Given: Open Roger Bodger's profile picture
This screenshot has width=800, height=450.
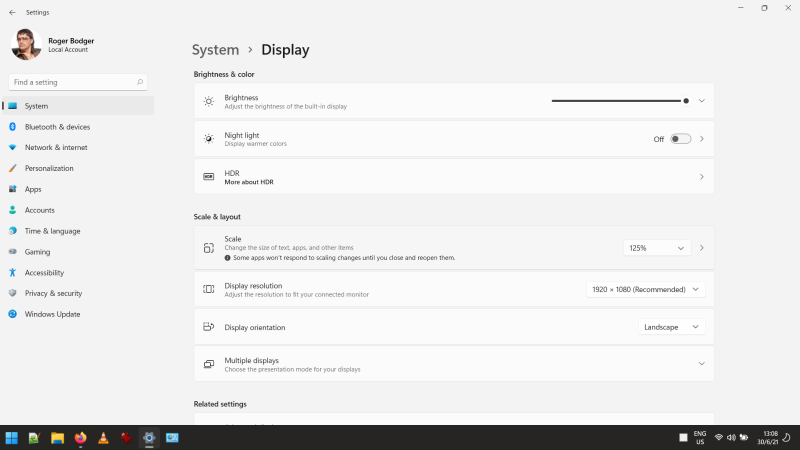Looking at the screenshot, I should [26, 44].
